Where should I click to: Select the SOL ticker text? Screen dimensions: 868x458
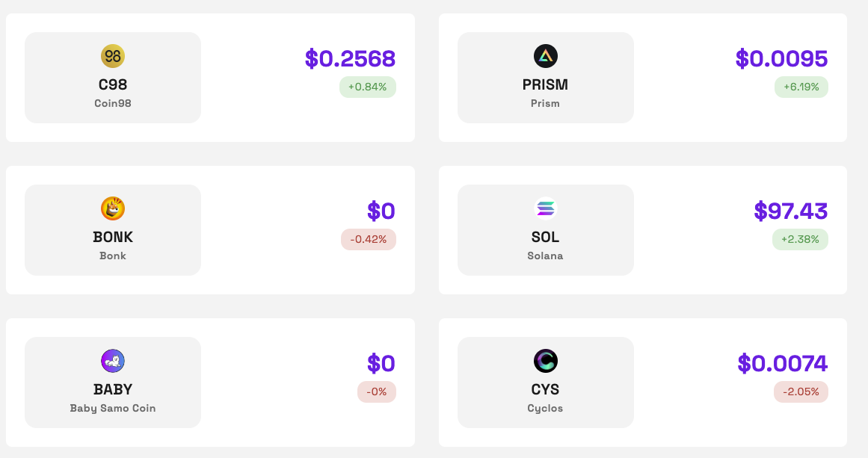545,237
